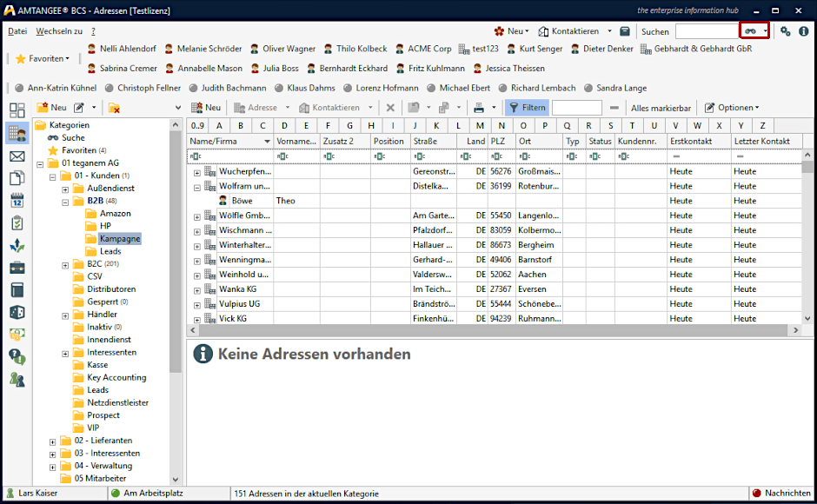Open the binoculars search button
The width and height of the screenshot is (817, 504).
750,31
